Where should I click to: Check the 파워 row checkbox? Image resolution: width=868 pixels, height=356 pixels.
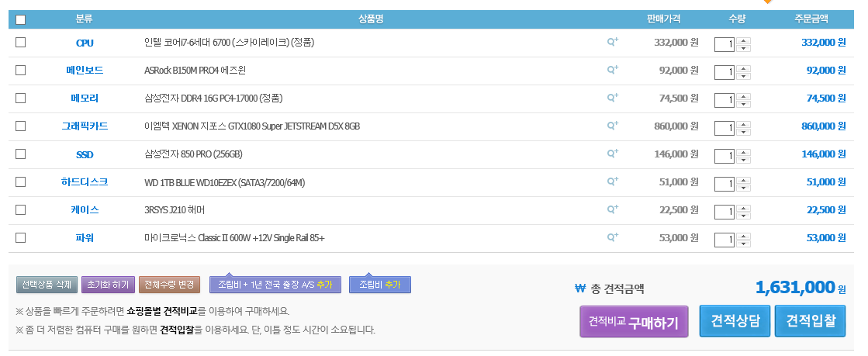pos(20,237)
